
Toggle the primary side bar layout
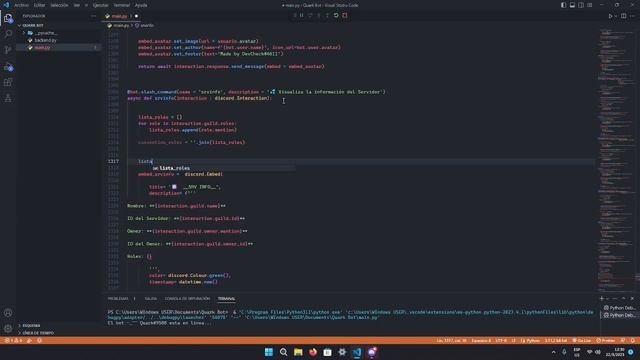[564, 5]
